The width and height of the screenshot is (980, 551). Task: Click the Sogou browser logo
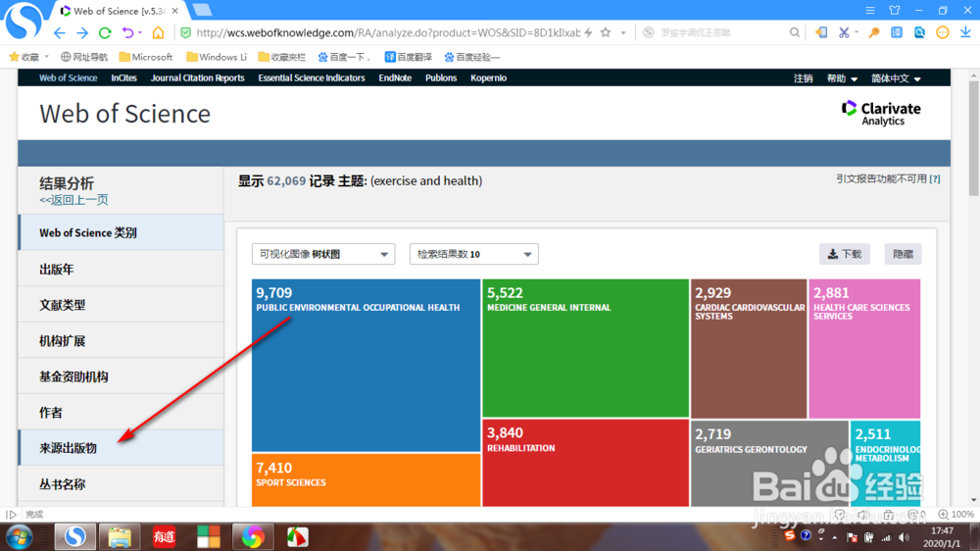point(24,21)
